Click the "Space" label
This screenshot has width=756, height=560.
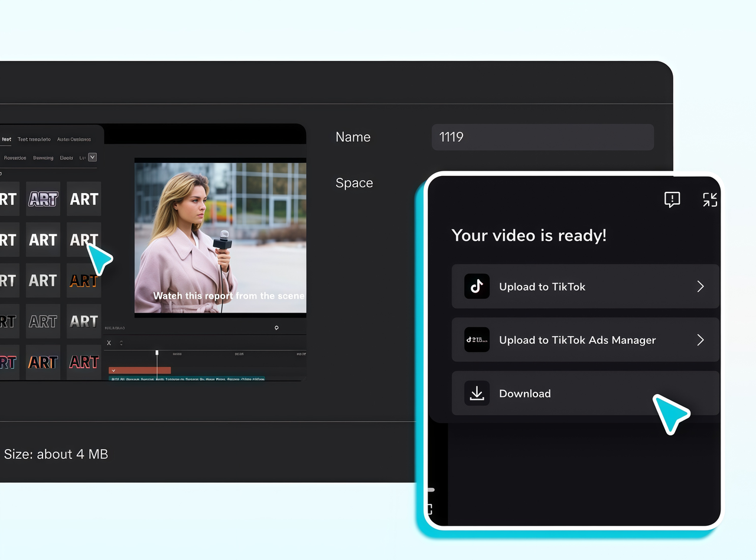354,183
